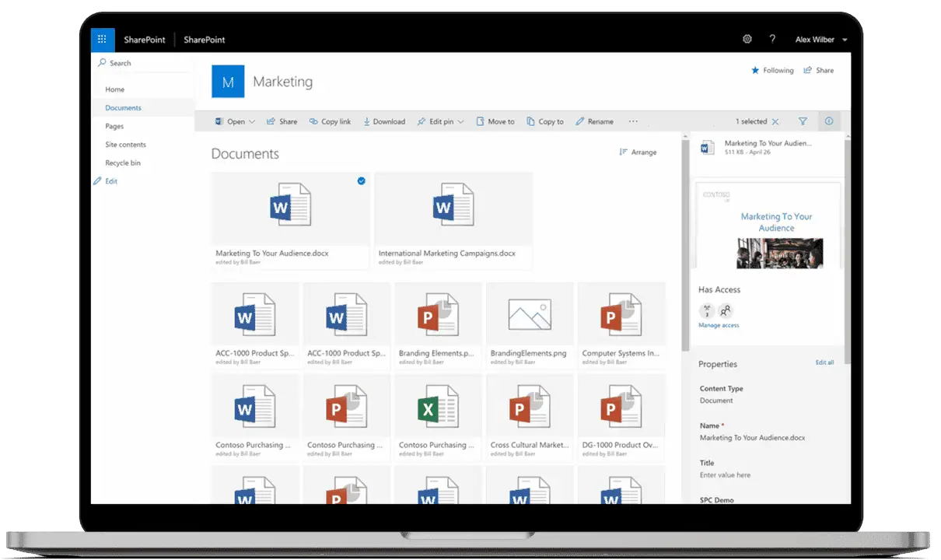Click first Has Access sharing icon
Image resolution: width=941 pixels, height=560 pixels.
point(706,310)
